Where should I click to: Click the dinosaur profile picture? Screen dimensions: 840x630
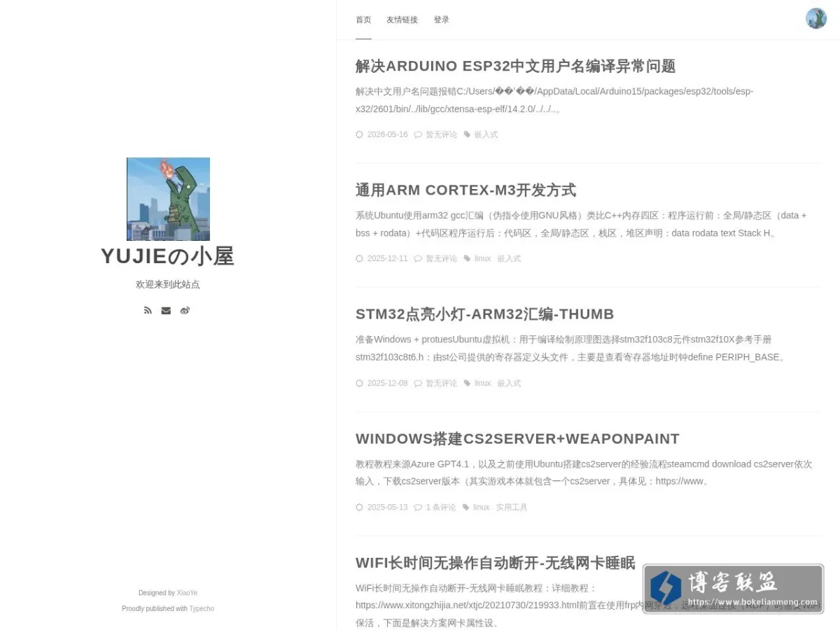pyautogui.click(x=168, y=199)
